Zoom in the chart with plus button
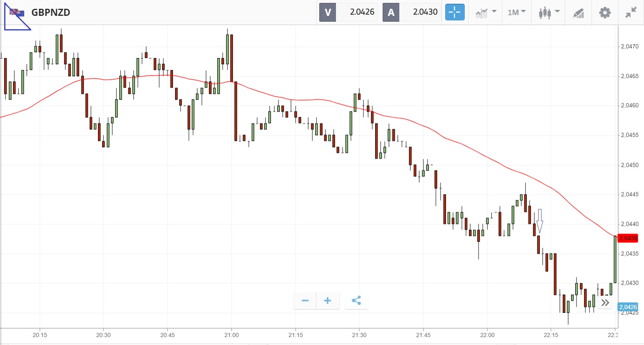Image resolution: width=644 pixels, height=345 pixels. click(x=328, y=301)
